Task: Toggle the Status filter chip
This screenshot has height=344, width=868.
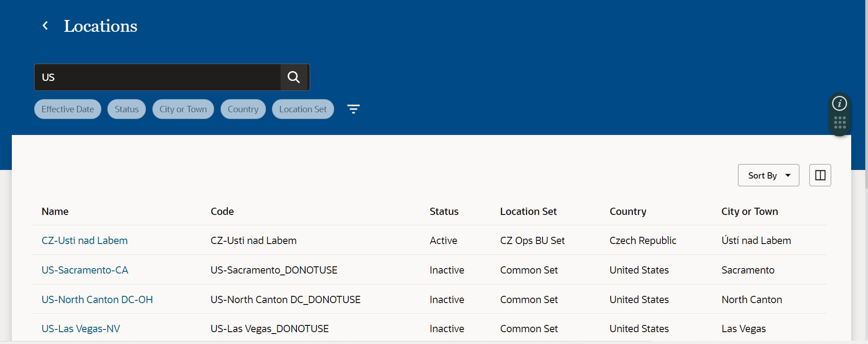Action: (126, 109)
